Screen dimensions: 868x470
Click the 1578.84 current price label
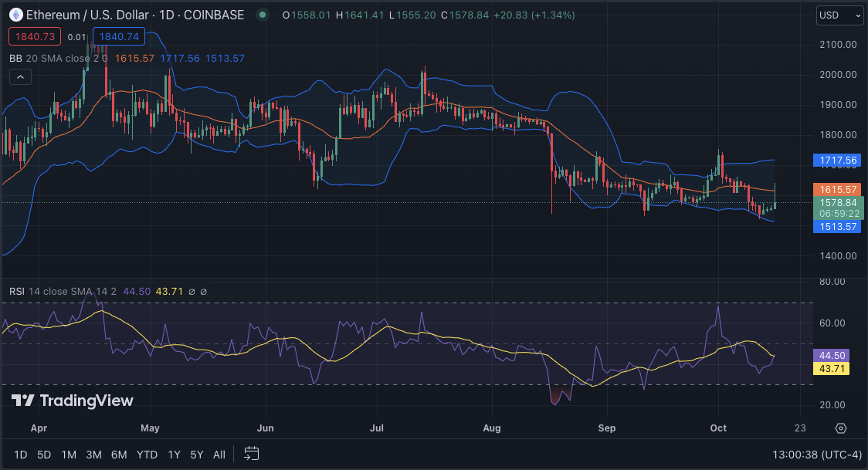(x=838, y=202)
